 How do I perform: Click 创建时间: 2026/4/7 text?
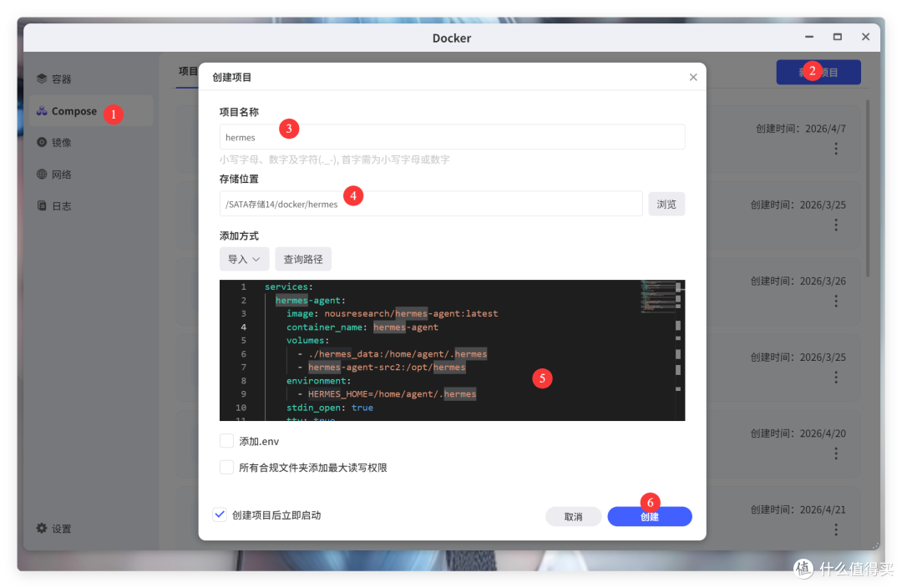[x=801, y=129]
